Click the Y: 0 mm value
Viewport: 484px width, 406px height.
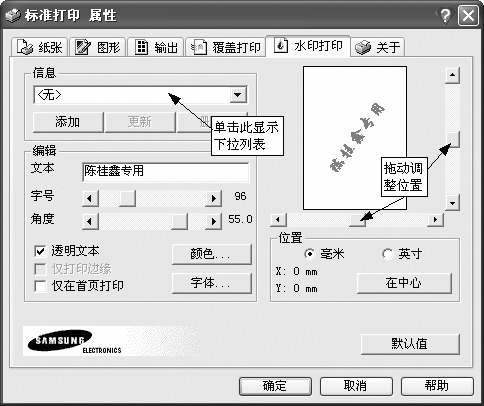click(x=296, y=288)
